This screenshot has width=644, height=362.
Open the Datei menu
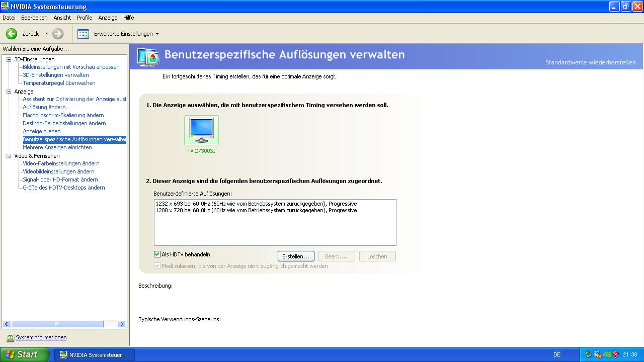[9, 18]
